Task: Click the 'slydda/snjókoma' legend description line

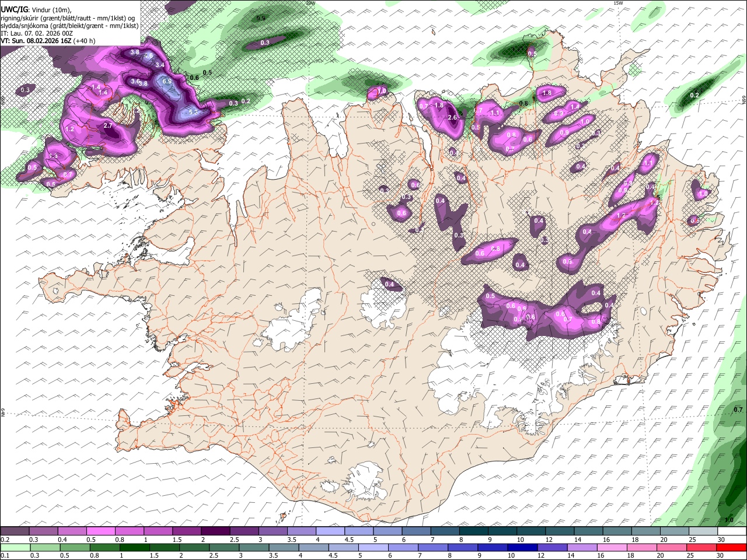Action: coord(69,26)
